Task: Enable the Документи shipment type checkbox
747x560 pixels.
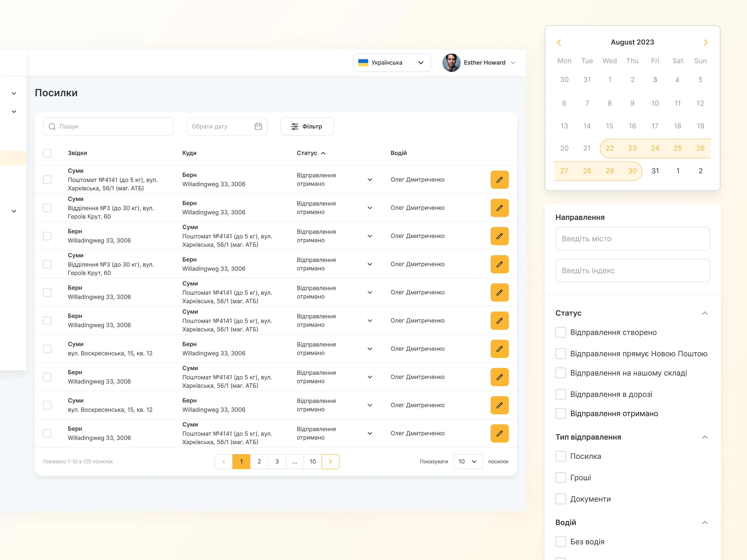Action: [x=560, y=499]
